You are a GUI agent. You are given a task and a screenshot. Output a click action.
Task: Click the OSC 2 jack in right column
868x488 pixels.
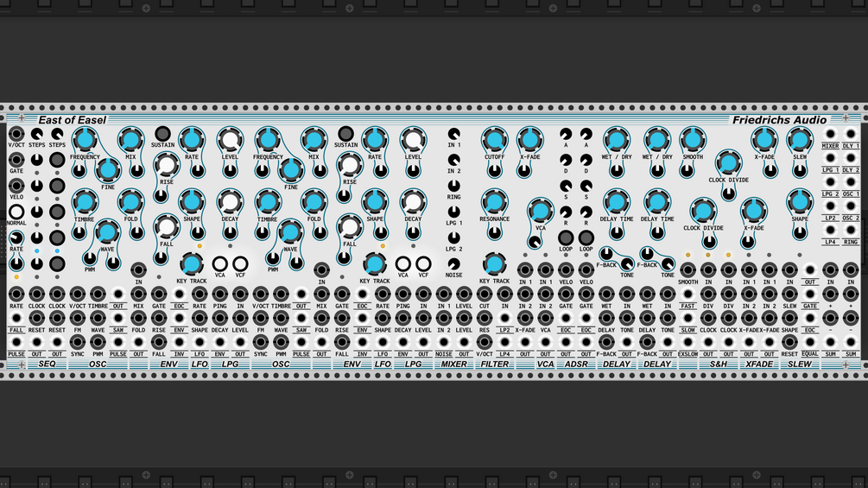click(x=851, y=206)
